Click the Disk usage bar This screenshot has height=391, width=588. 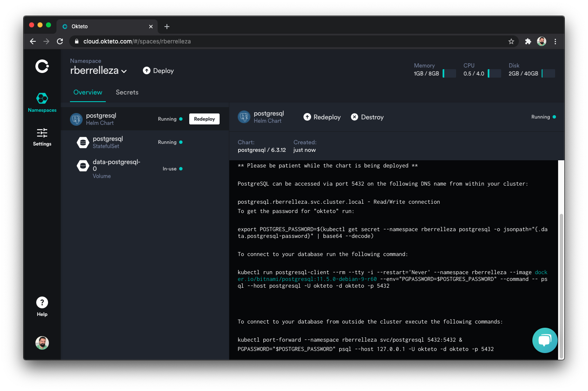(548, 73)
